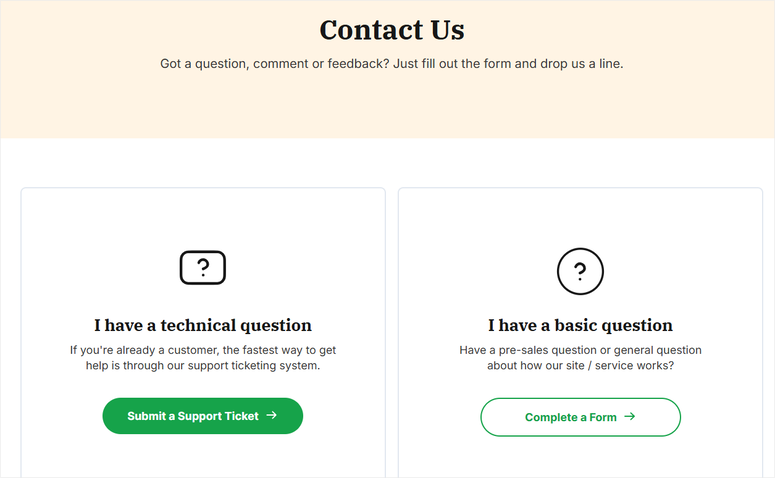Click the "Complete a Form" button label text
Viewport: 775px width, 478px height.
[x=571, y=417]
